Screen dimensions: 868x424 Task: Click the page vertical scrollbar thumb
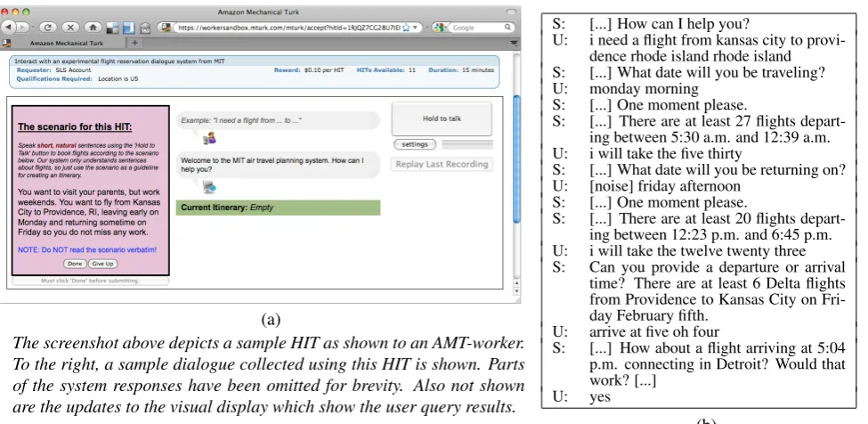pyautogui.click(x=517, y=159)
